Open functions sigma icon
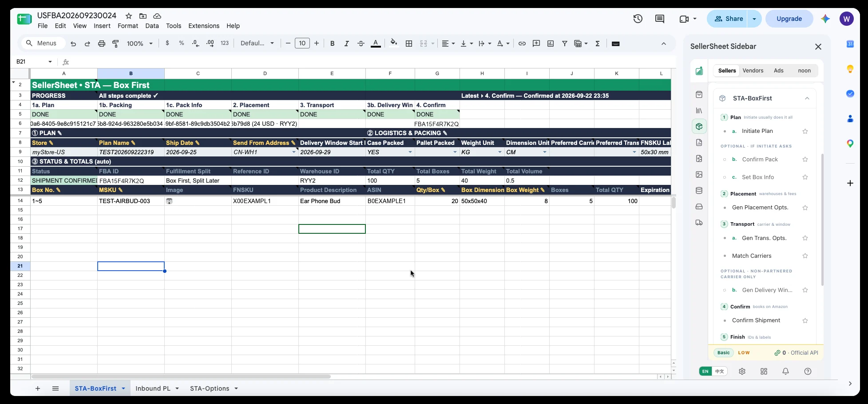 pyautogui.click(x=598, y=44)
